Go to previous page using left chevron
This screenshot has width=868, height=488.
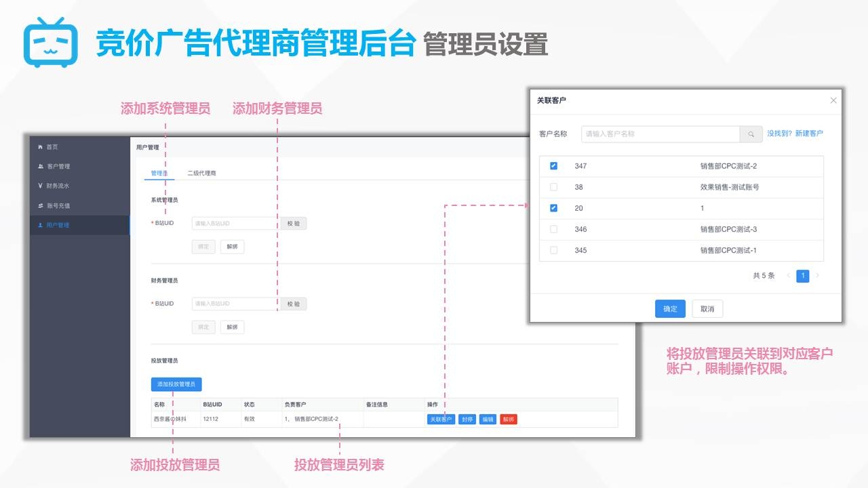pyautogui.click(x=788, y=276)
